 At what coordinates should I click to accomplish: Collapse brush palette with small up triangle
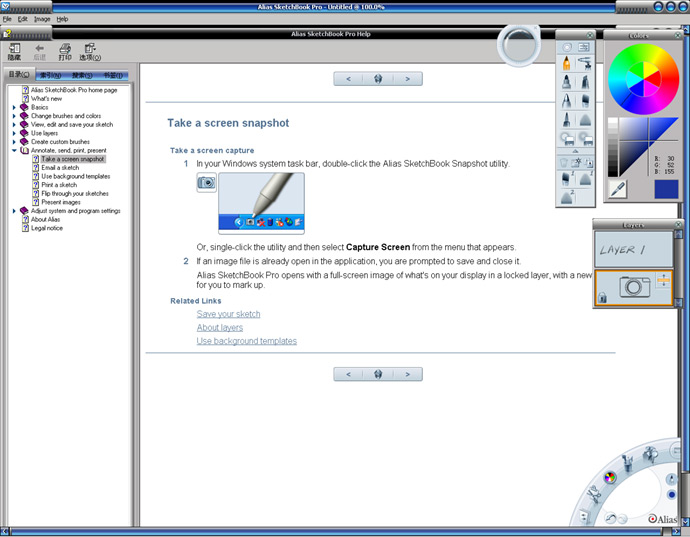575,151
